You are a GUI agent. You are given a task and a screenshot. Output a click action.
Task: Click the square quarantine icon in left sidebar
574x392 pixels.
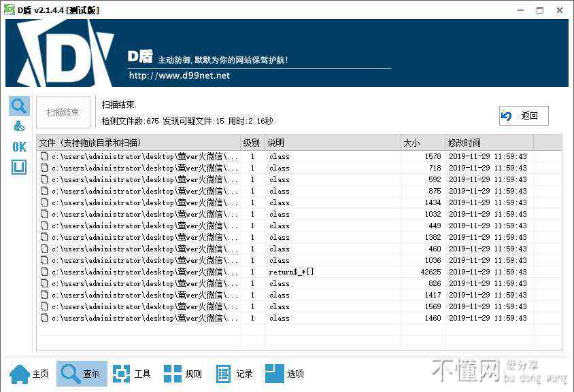coord(19,167)
